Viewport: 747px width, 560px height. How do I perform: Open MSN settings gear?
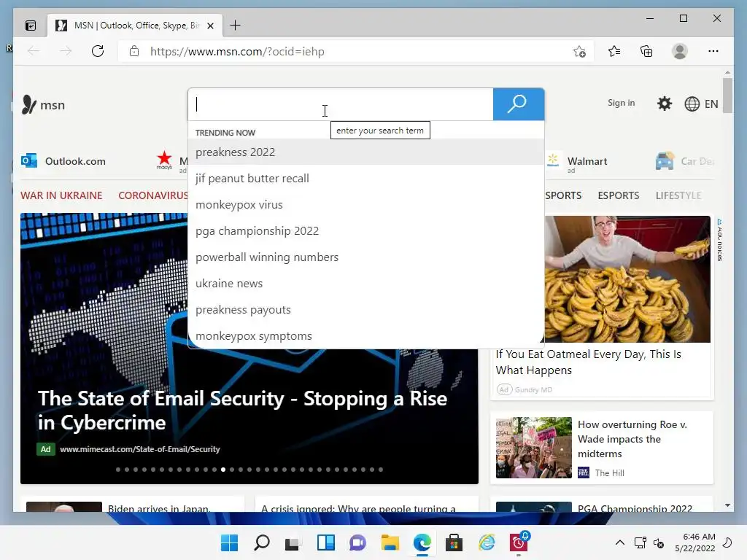click(664, 104)
